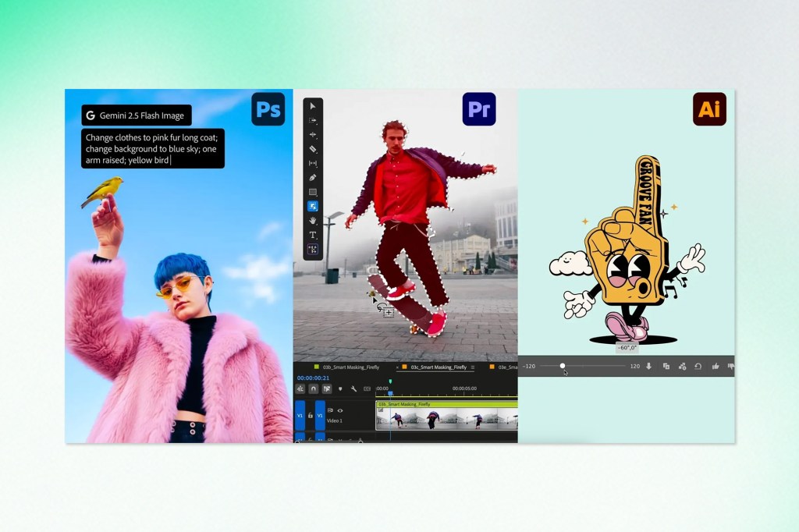
Task: Open the 03c_Smart Masking_Firefly tab menu
Action: pyautogui.click(x=473, y=367)
